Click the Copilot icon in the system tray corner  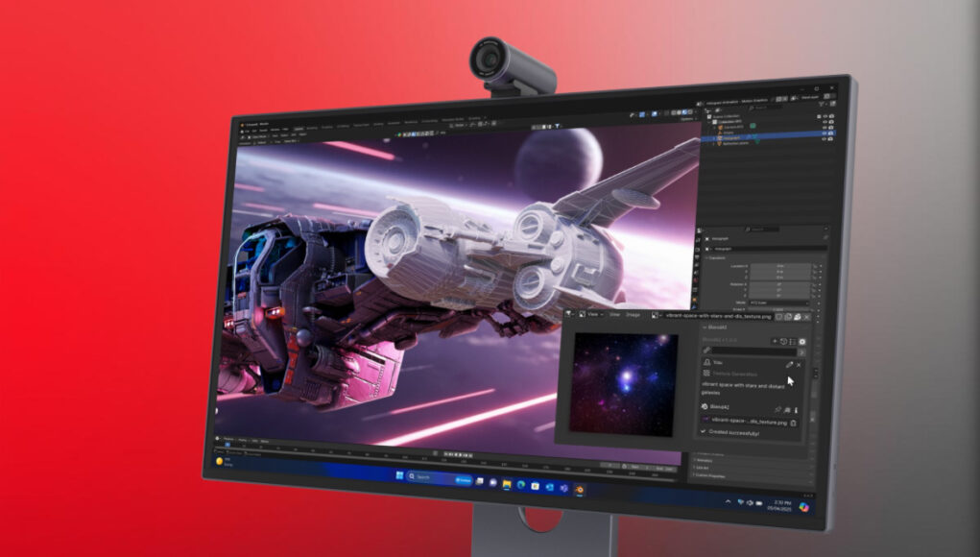click(804, 506)
